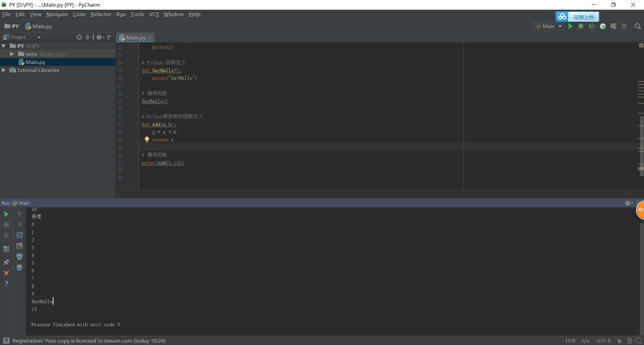Image resolution: width=644 pixels, height=345 pixels.
Task: Click the SayHello output line in console
Action: (x=42, y=301)
